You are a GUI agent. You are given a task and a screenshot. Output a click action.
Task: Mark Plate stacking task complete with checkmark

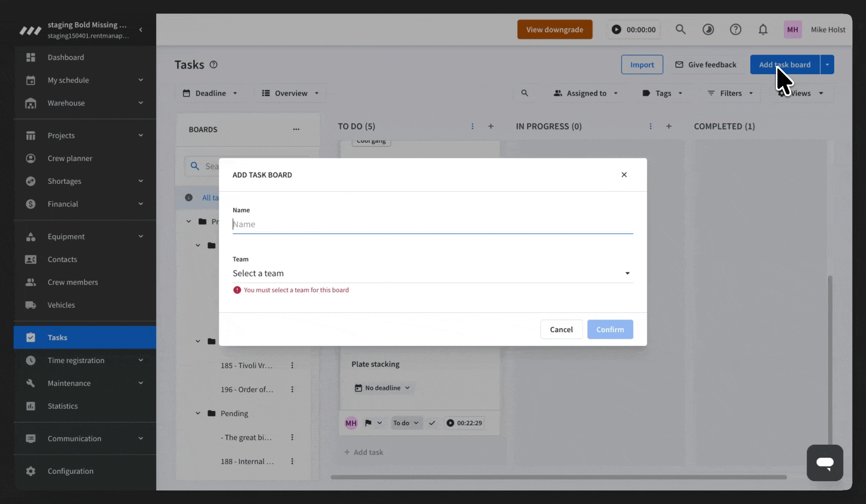point(432,423)
